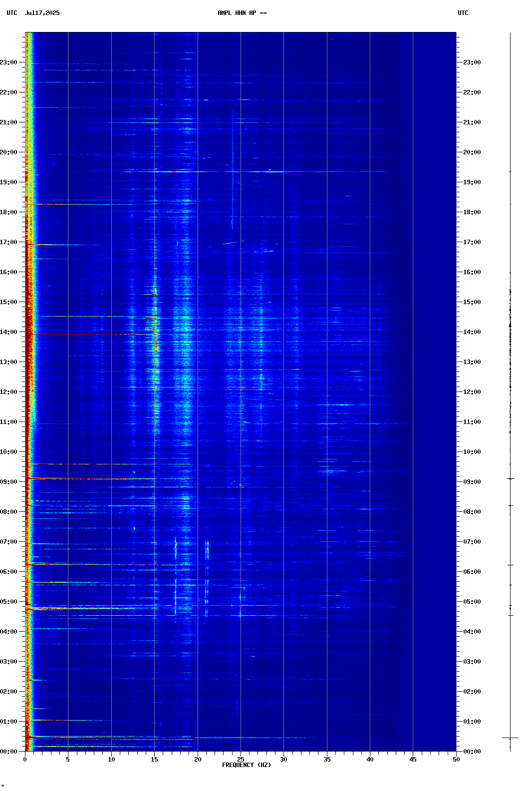Click the right-side '22:00' time label
The width and height of the screenshot is (532, 791).
[472, 92]
